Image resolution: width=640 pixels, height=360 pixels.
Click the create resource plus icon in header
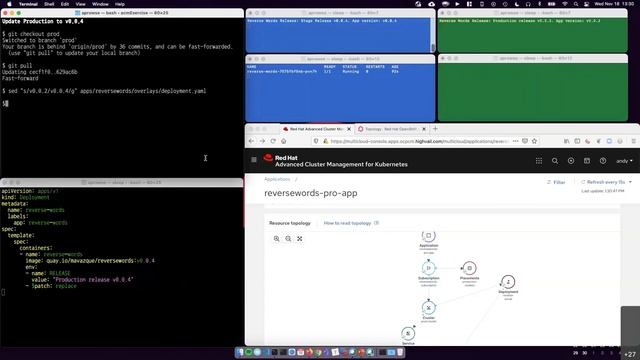coord(571,161)
